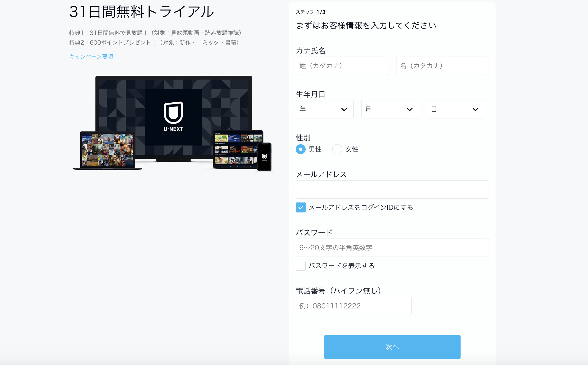Click the 生年月日 field label
Image resolution: width=588 pixels, height=365 pixels.
pyautogui.click(x=310, y=94)
